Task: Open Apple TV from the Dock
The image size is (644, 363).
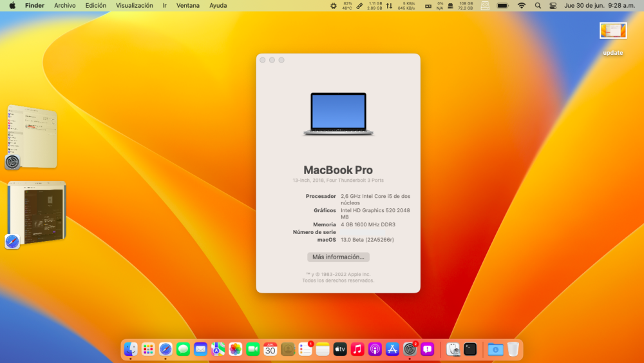Action: pos(340,349)
